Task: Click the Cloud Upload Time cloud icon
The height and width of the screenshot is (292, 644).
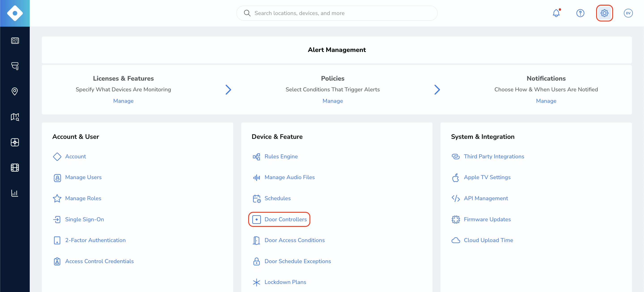Action: click(456, 240)
